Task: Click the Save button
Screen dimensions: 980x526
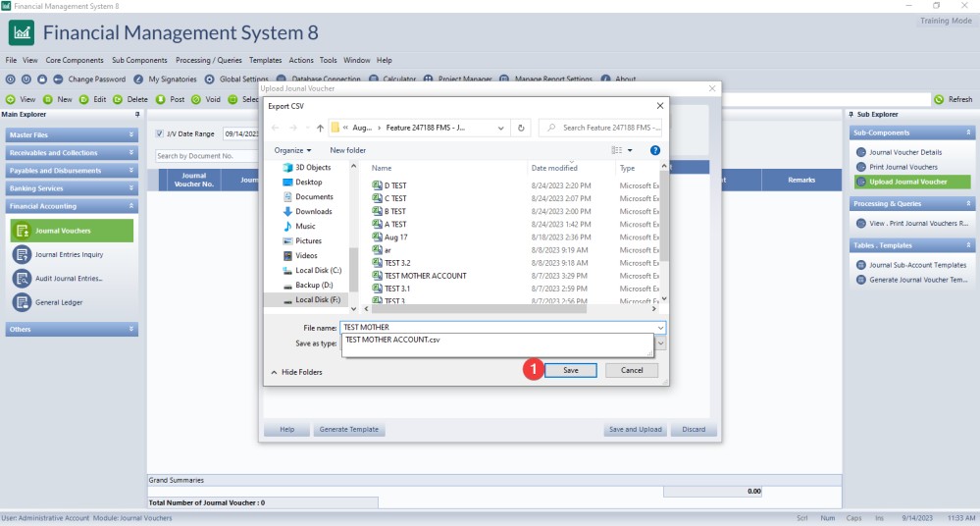Action: point(570,370)
